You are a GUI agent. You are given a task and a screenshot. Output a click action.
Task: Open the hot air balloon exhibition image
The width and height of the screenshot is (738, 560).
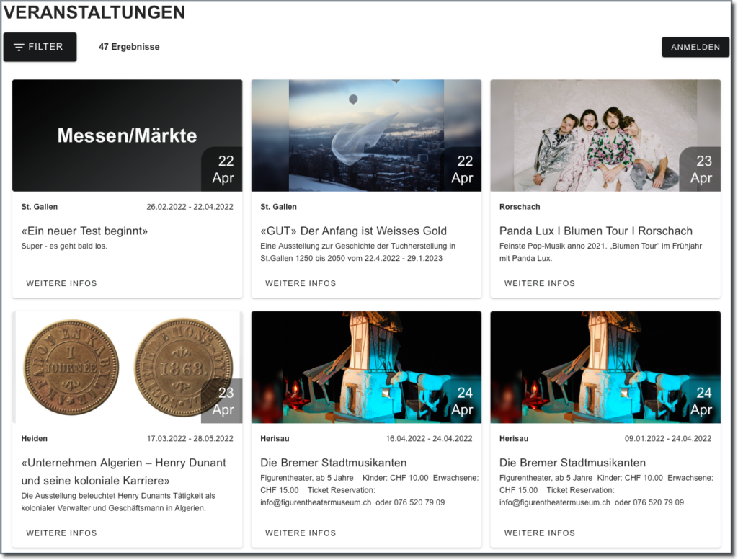point(365,135)
